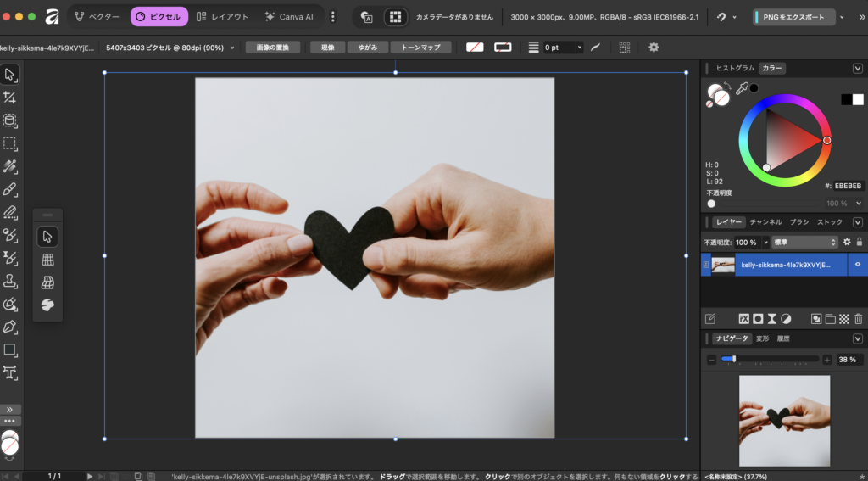Click the 画像の置換 button

273,48
